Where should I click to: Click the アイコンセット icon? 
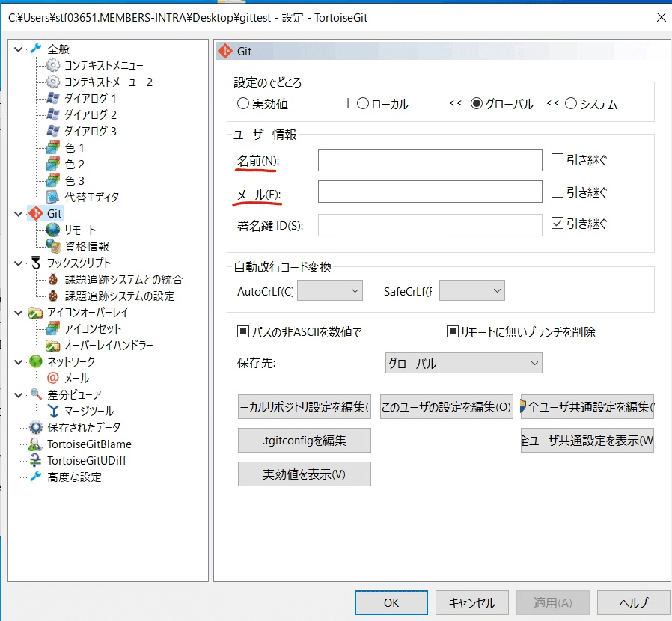tap(52, 328)
